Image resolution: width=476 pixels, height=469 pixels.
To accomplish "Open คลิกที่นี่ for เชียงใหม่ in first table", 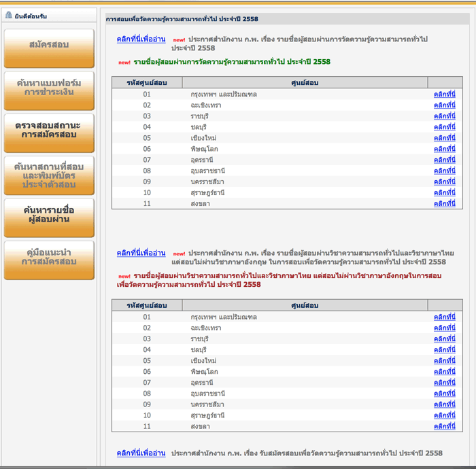I will tap(444, 138).
